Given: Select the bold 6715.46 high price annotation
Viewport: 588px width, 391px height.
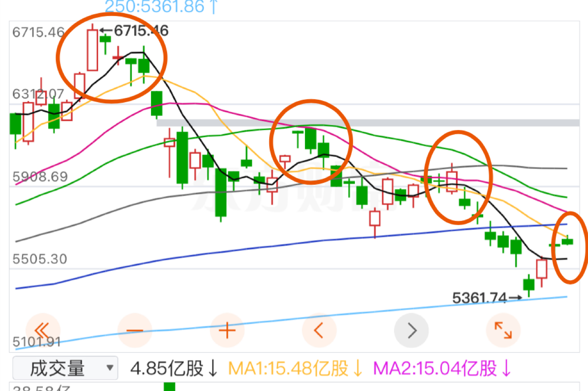Looking at the screenshot, I should point(141,30).
